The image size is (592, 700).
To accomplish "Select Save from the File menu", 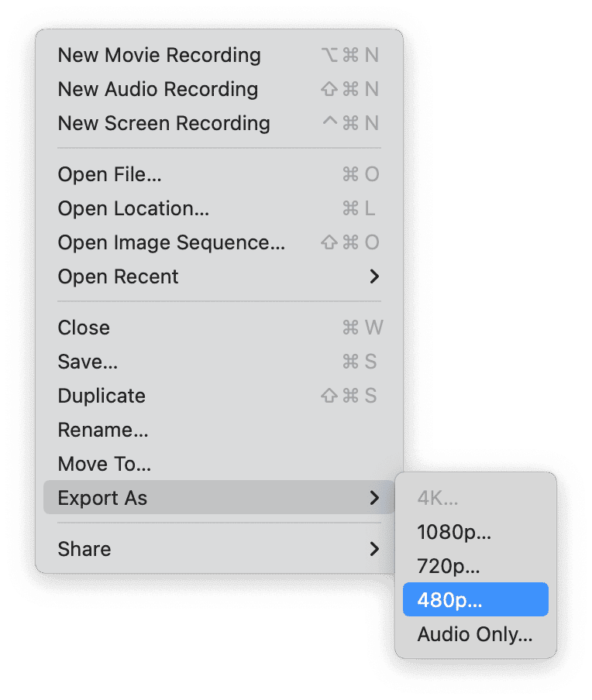I will pyautogui.click(x=88, y=362).
